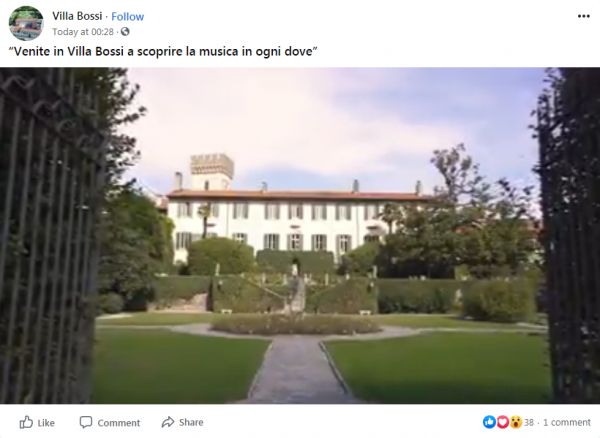The height and width of the screenshot is (438, 600).
Task: Open the Comment field via Comment label
Action: 119,423
